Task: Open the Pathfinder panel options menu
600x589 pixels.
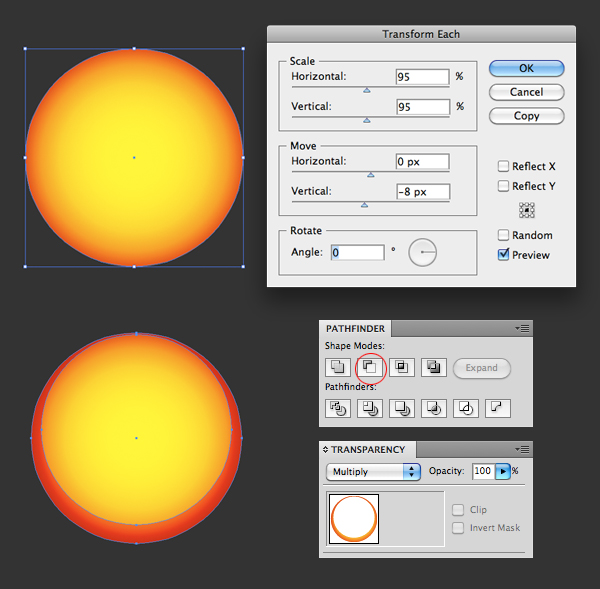Action: [x=525, y=328]
